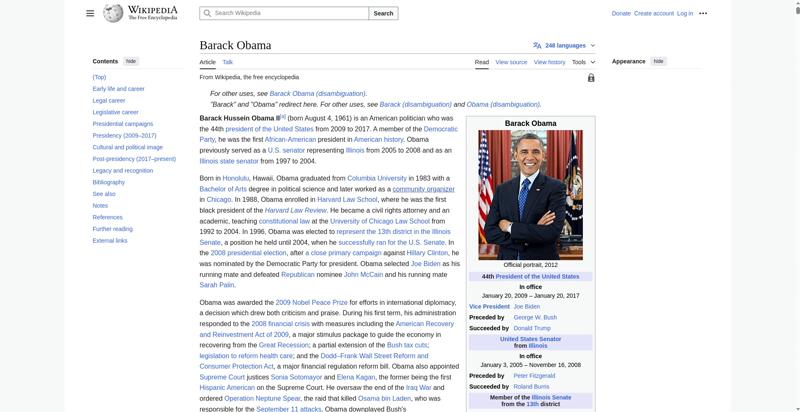
Task: Go to Bibliography section
Action: tap(109, 183)
